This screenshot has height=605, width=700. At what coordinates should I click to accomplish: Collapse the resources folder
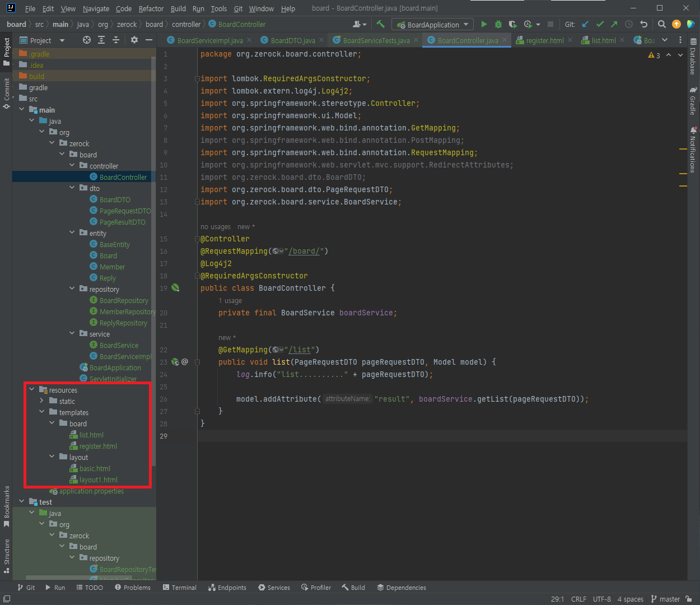[32, 389]
